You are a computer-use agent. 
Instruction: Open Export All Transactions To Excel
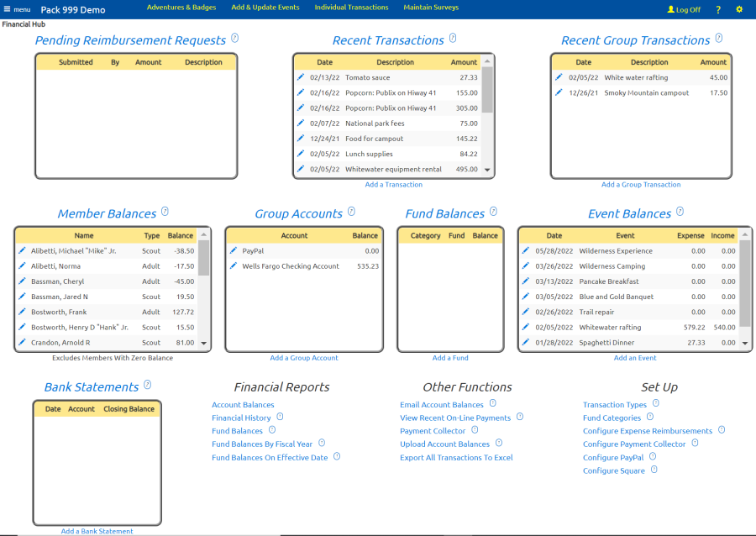pyautogui.click(x=456, y=457)
